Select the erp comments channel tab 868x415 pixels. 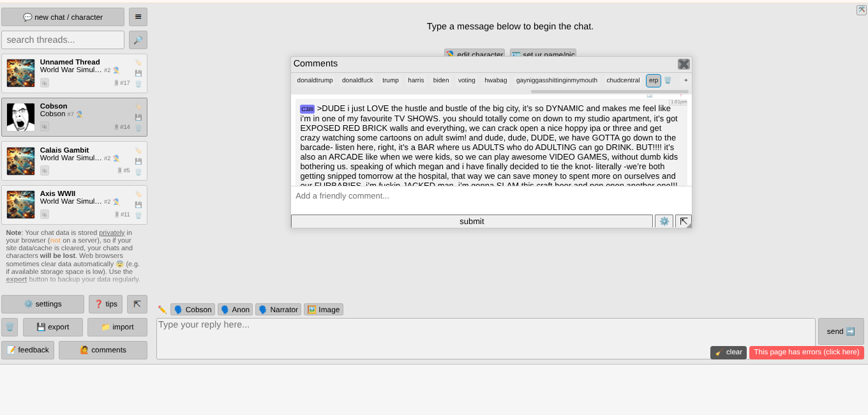tap(654, 80)
